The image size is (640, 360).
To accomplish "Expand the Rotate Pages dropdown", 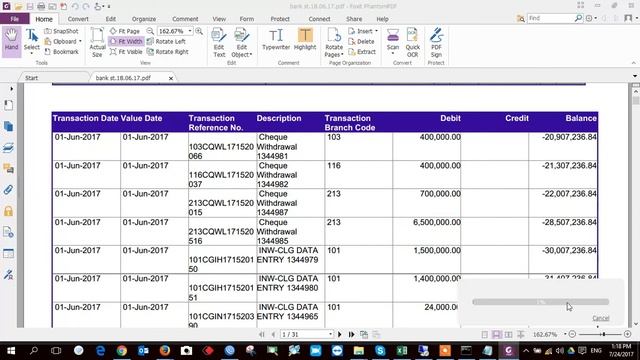I will [342, 55].
